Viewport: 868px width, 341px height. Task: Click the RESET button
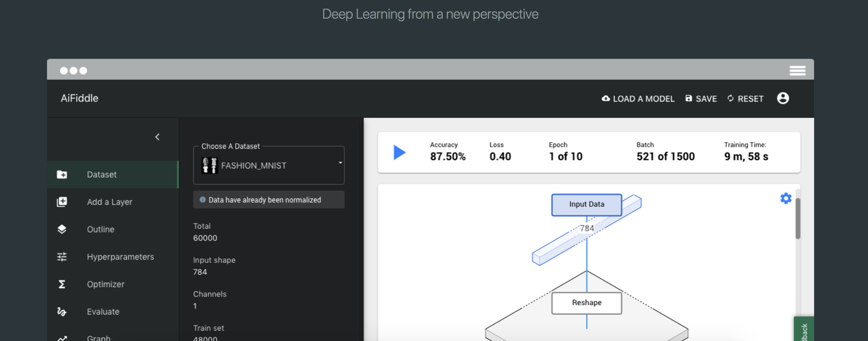coord(746,99)
